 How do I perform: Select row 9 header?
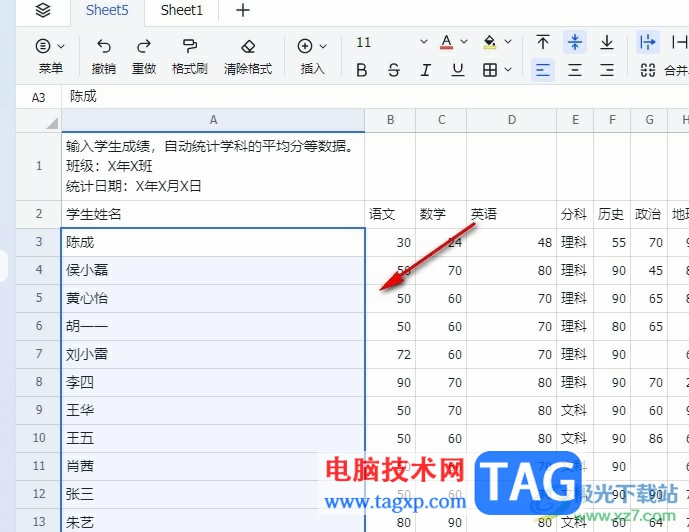(x=39, y=410)
